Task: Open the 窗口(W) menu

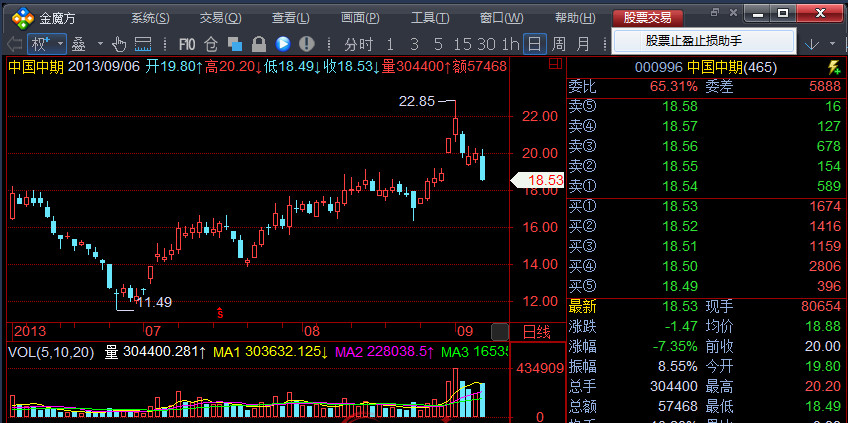Action: (502, 18)
